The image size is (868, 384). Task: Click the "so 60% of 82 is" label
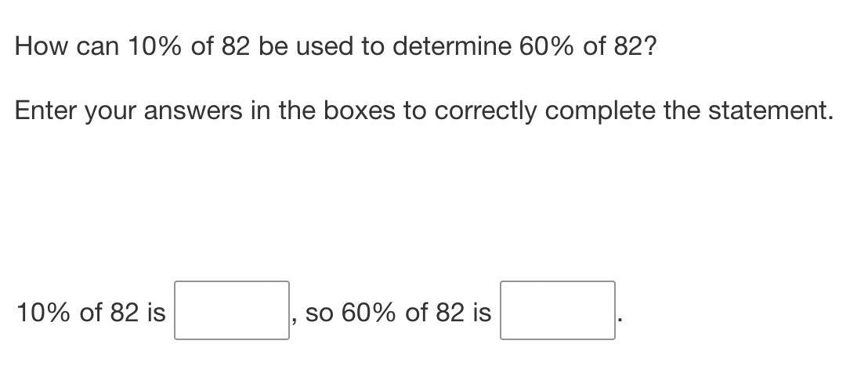[399, 313]
